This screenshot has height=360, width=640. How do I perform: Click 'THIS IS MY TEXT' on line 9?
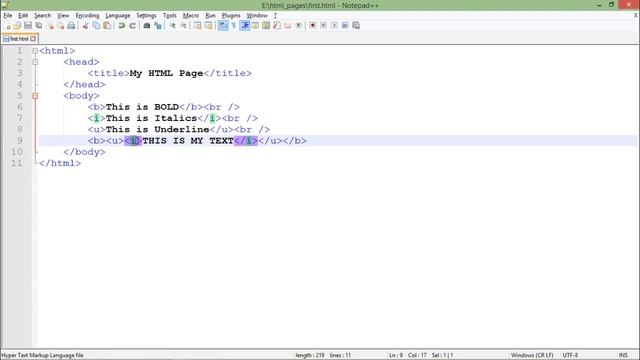click(x=188, y=141)
